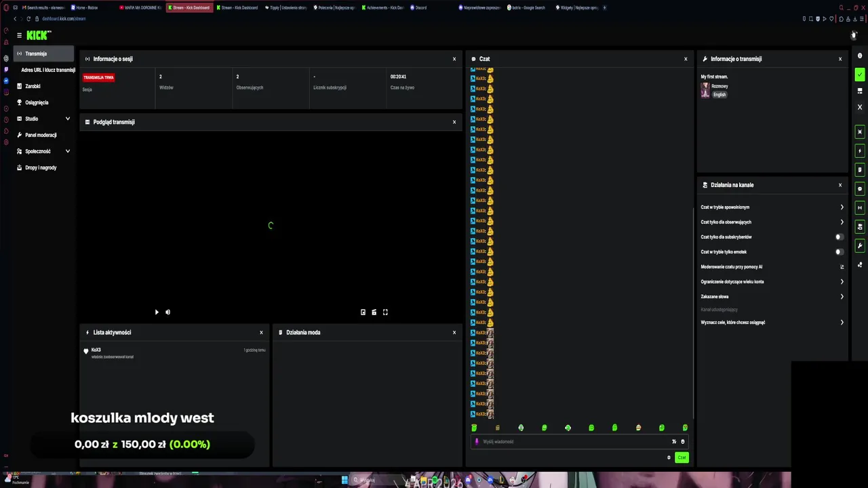The height and width of the screenshot is (488, 868).
Task: Toggle the session info widget icon
Action: coord(860,208)
